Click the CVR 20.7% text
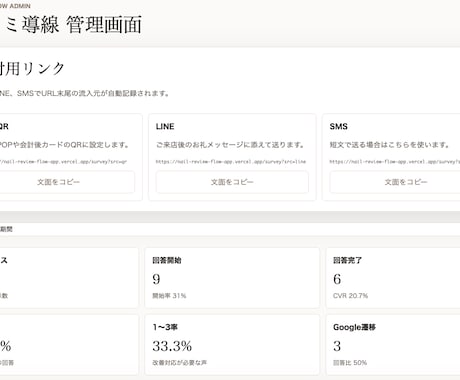This screenshot has width=460, height=380. (x=350, y=296)
